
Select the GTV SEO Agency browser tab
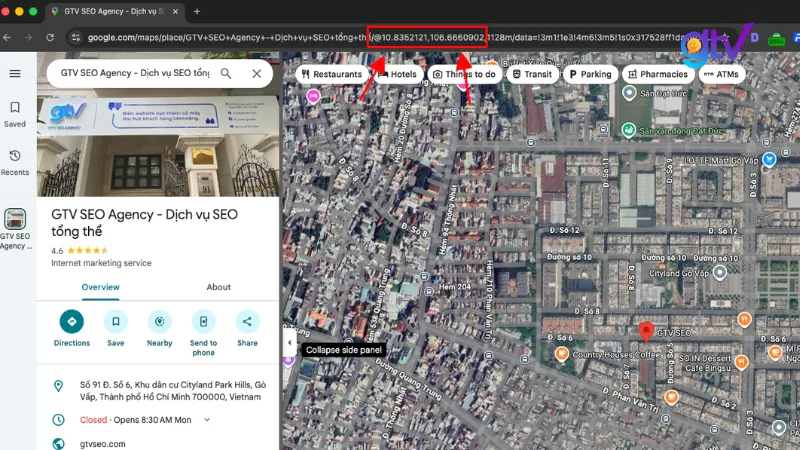[114, 11]
